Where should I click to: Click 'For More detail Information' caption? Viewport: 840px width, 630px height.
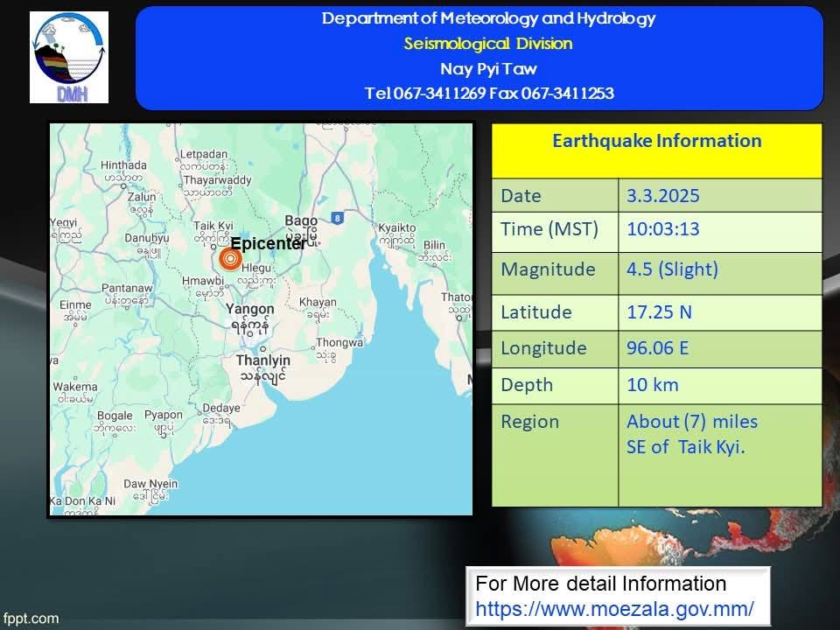click(x=600, y=584)
